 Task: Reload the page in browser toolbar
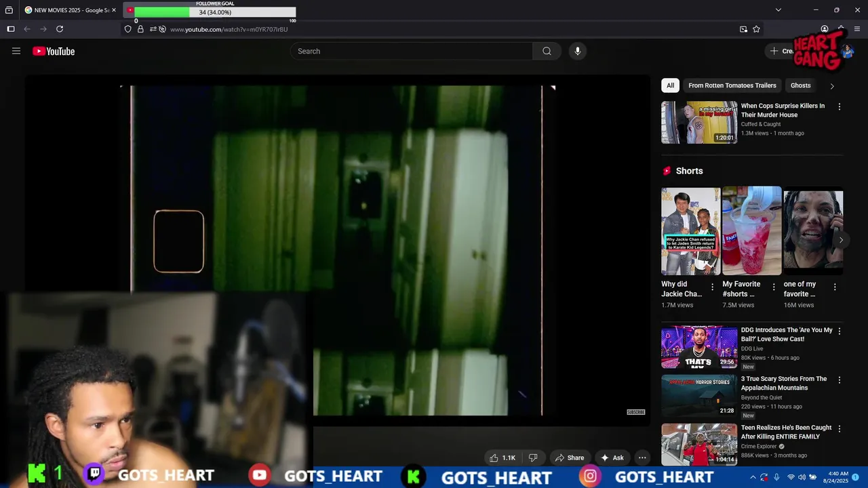click(x=60, y=29)
